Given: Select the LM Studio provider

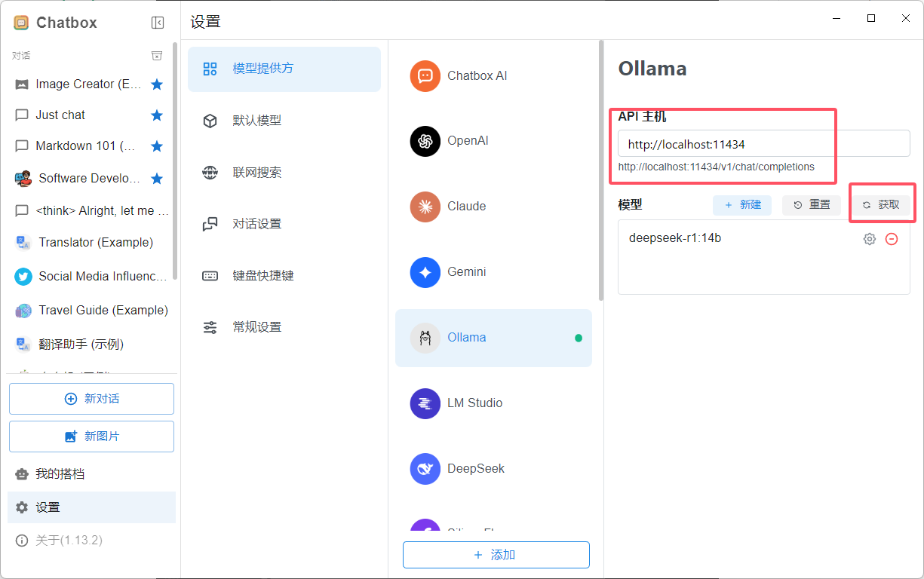Looking at the screenshot, I should [493, 403].
